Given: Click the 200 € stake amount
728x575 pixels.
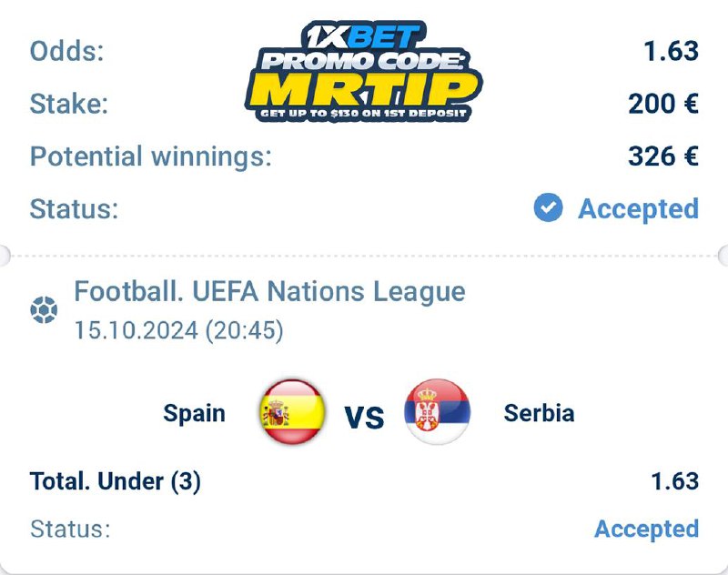Looking at the screenshot, I should (662, 104).
